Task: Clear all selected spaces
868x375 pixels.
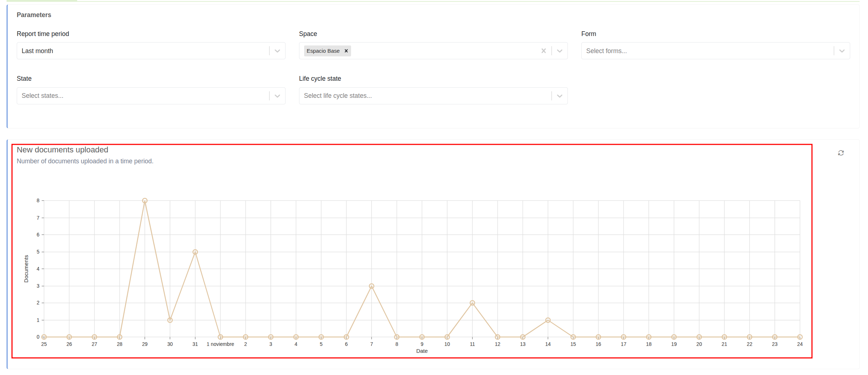Action: pyautogui.click(x=544, y=51)
